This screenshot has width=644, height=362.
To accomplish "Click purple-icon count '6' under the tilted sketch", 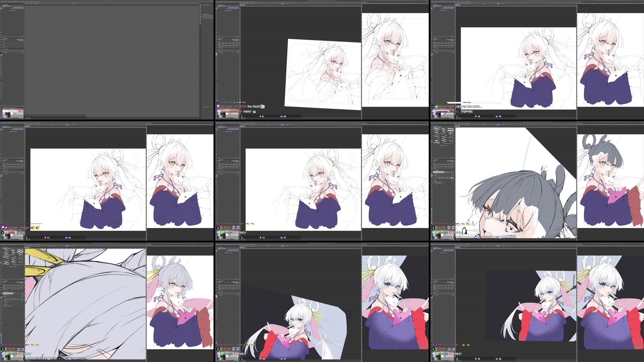I will [x=263, y=117].
